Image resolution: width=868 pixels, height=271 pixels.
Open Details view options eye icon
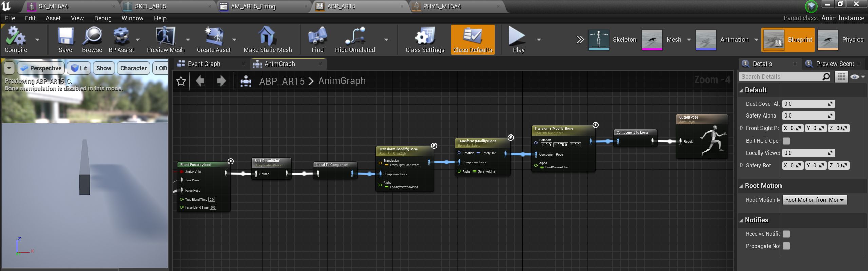click(857, 77)
